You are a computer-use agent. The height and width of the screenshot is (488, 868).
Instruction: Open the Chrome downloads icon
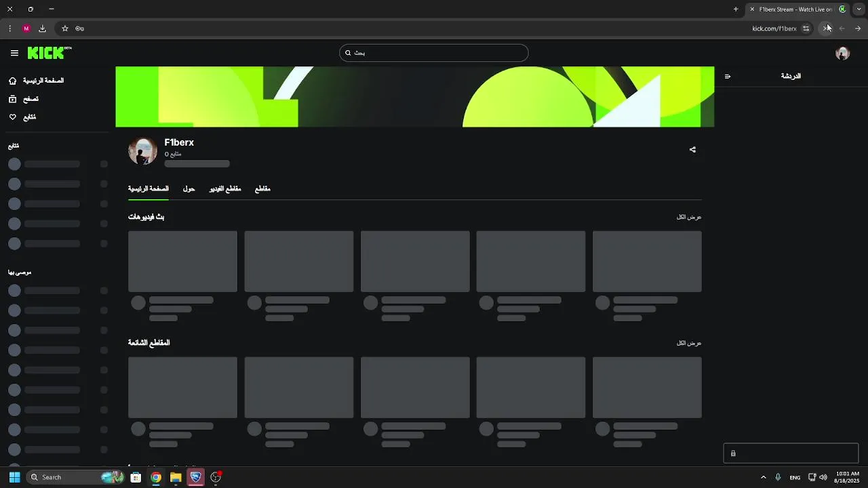(42, 28)
